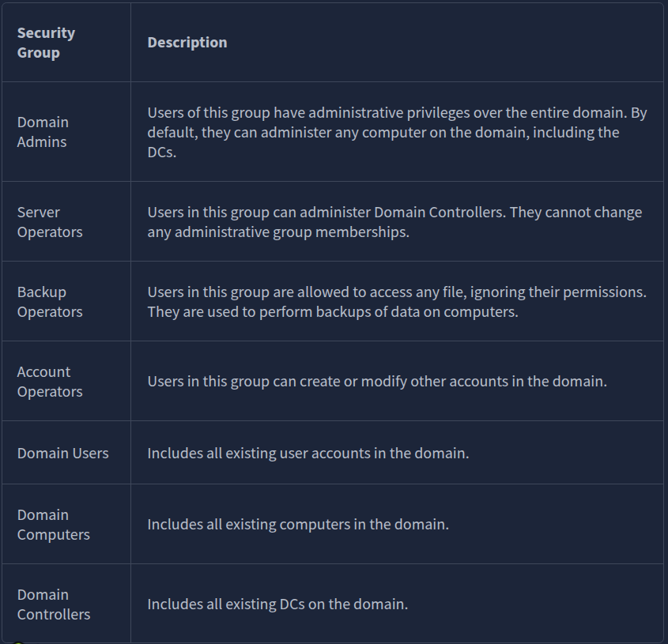Select the Domain Controllers group cell
Image resolution: width=668 pixels, height=644 pixels.
click(54, 604)
